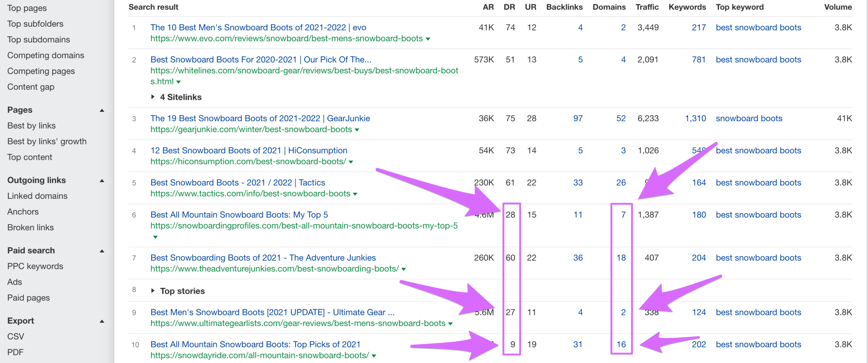The image size is (868, 363).
Task: Open 'Best All Mountain Snowboard Boots: Top Picks' title
Action: [255, 344]
